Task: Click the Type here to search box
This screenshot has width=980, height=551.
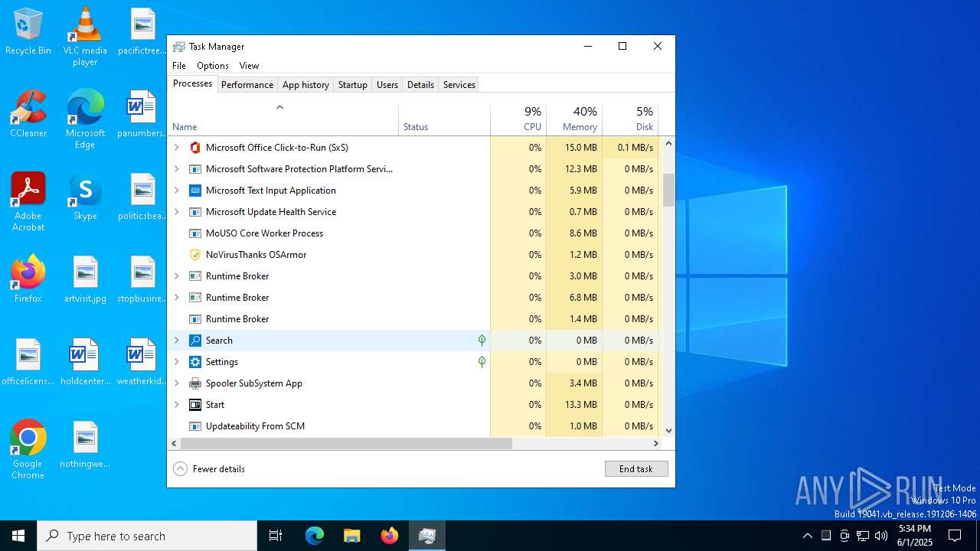Action: [147, 536]
